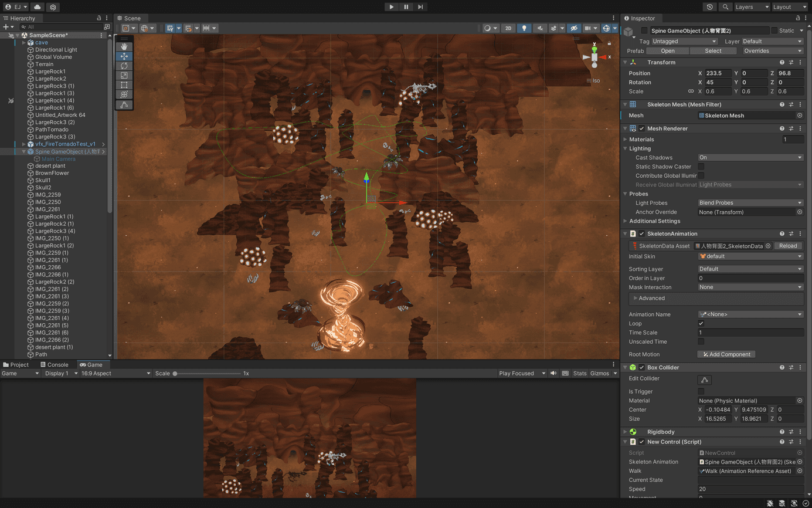Mute audio in Game view
The height and width of the screenshot is (508, 812).
point(553,373)
